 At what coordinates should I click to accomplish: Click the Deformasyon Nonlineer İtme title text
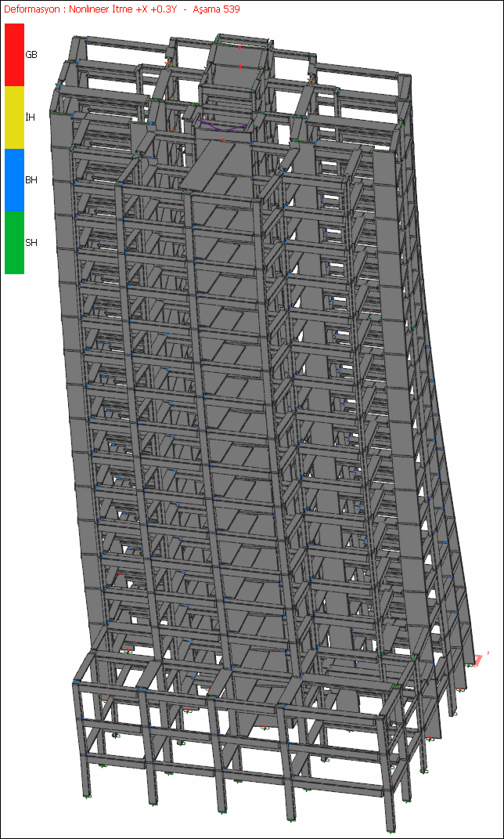tap(90, 9)
